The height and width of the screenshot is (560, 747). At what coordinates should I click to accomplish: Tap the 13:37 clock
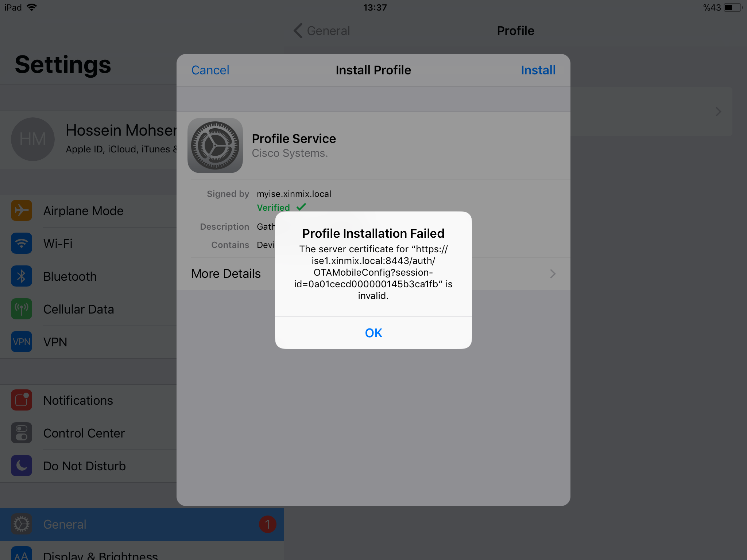point(375,7)
